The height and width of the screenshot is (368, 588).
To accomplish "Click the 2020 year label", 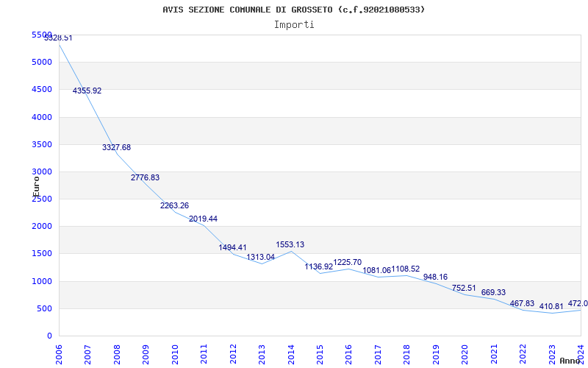I will 465,355.
